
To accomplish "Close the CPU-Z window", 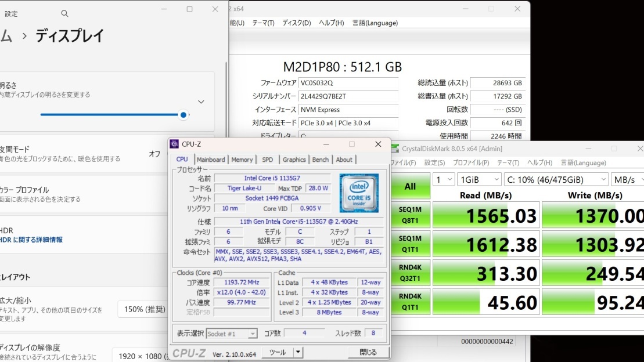I will pyautogui.click(x=378, y=144).
